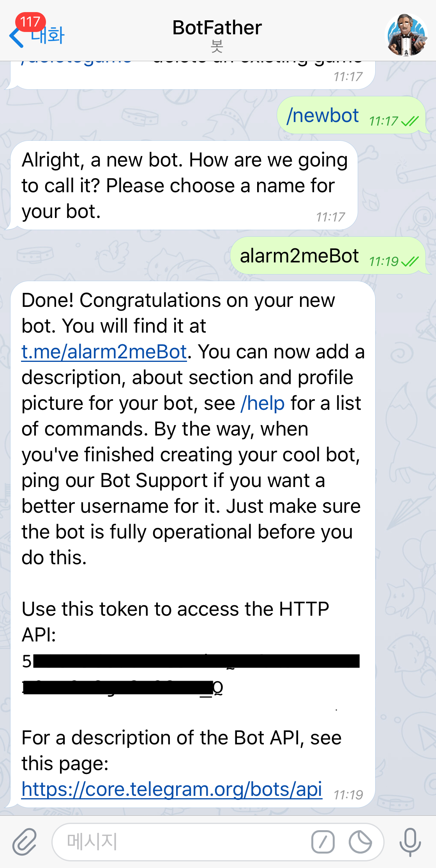Tap the read checkmarks on alarm2meBot message
This screenshot has height=868, width=436.
[x=410, y=261]
